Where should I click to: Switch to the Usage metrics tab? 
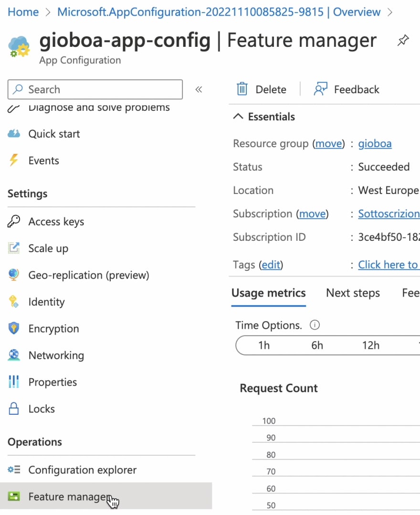coord(268,293)
